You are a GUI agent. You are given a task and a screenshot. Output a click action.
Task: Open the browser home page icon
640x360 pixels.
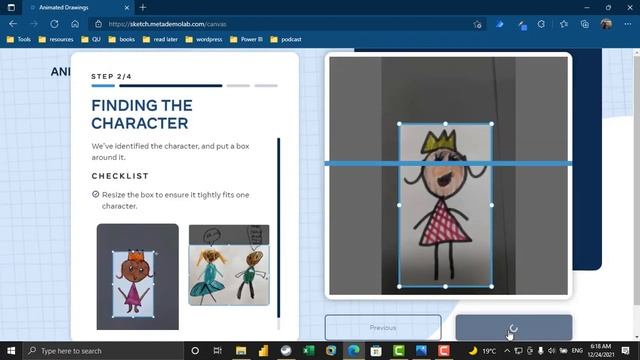tap(75, 24)
